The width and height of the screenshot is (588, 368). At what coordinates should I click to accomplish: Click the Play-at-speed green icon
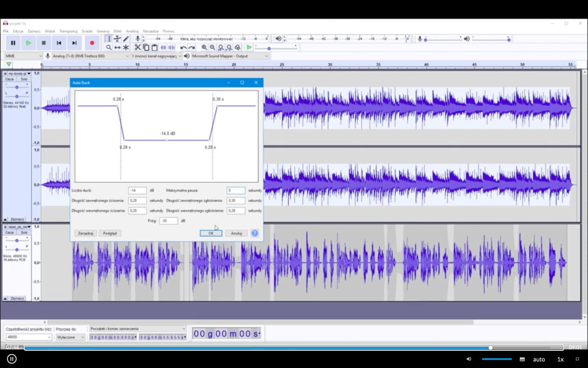[x=249, y=47]
